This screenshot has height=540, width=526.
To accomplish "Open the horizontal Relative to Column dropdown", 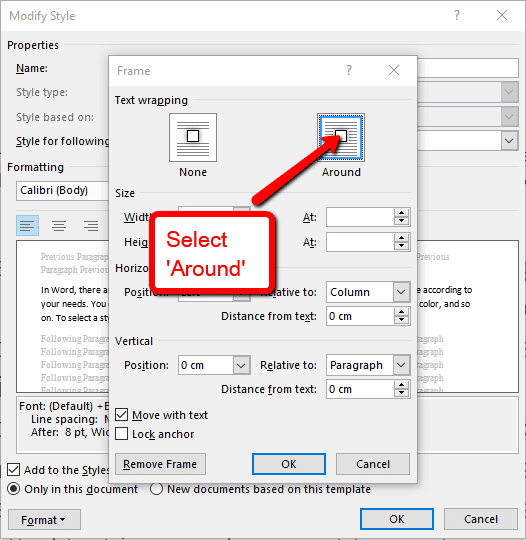I will tap(401, 292).
